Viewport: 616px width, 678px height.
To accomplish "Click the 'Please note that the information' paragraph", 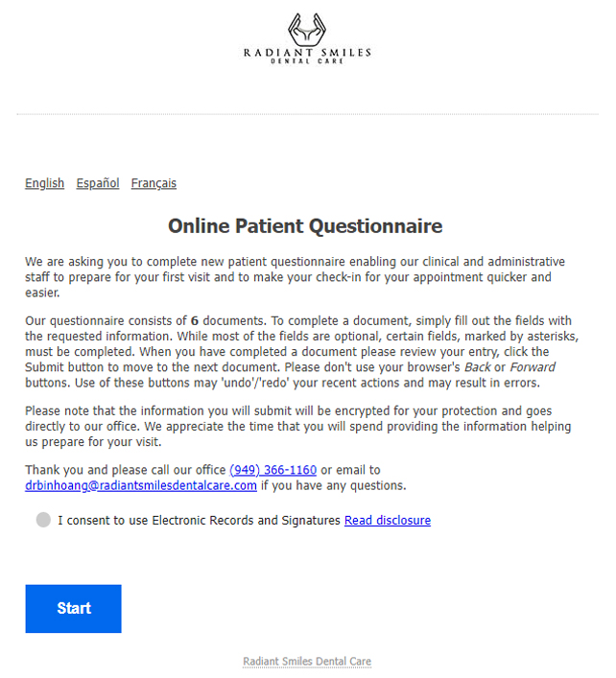I will [298, 427].
